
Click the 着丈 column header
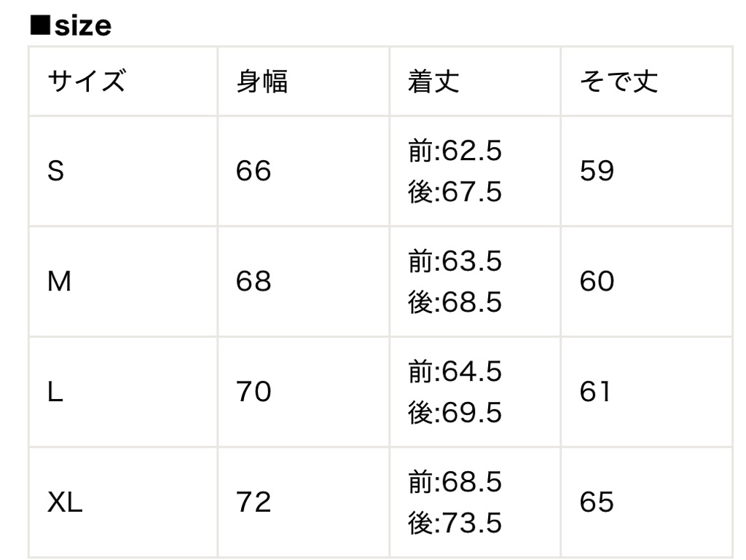tap(433, 82)
